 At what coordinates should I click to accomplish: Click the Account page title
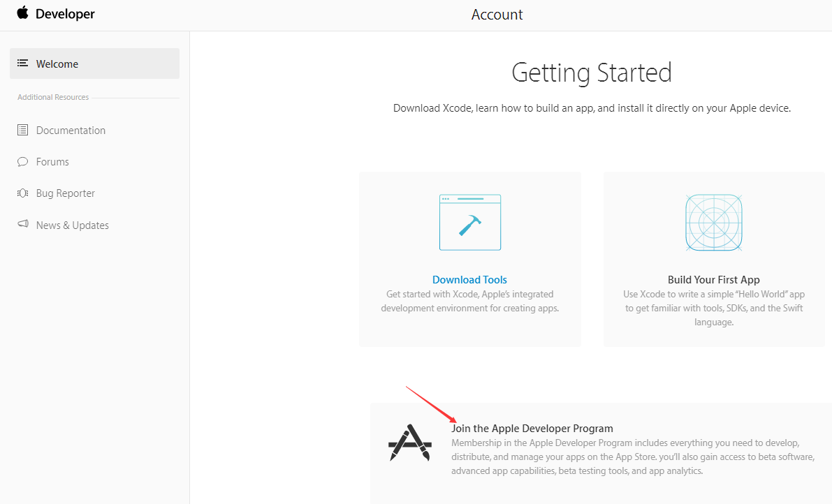[x=497, y=15]
